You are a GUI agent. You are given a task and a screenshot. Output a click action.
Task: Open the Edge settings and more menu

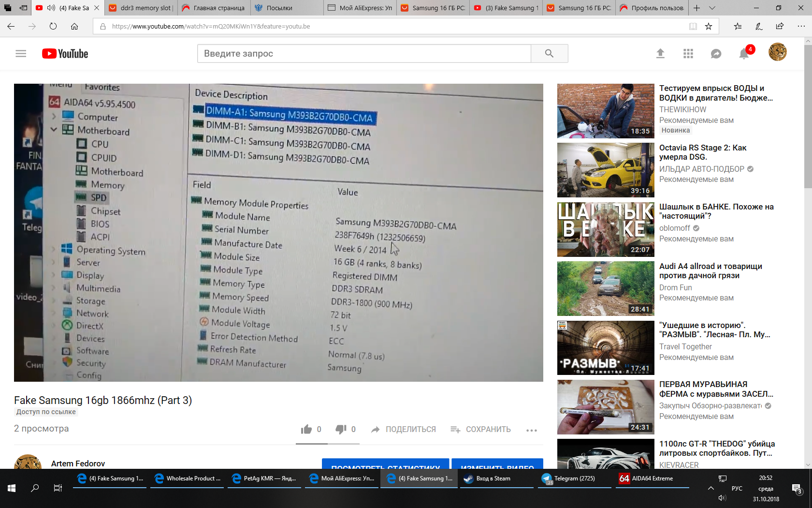click(801, 27)
